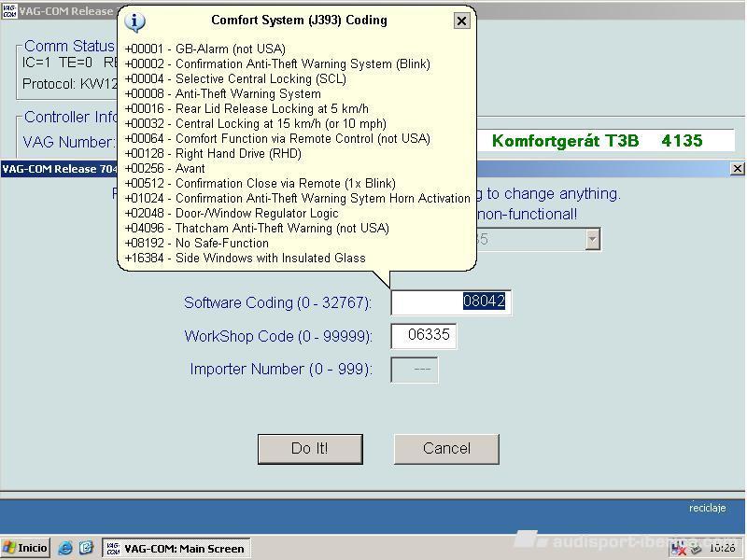Cancel the recode dialog
Image resolution: width=747 pixels, height=560 pixels.
click(x=446, y=449)
